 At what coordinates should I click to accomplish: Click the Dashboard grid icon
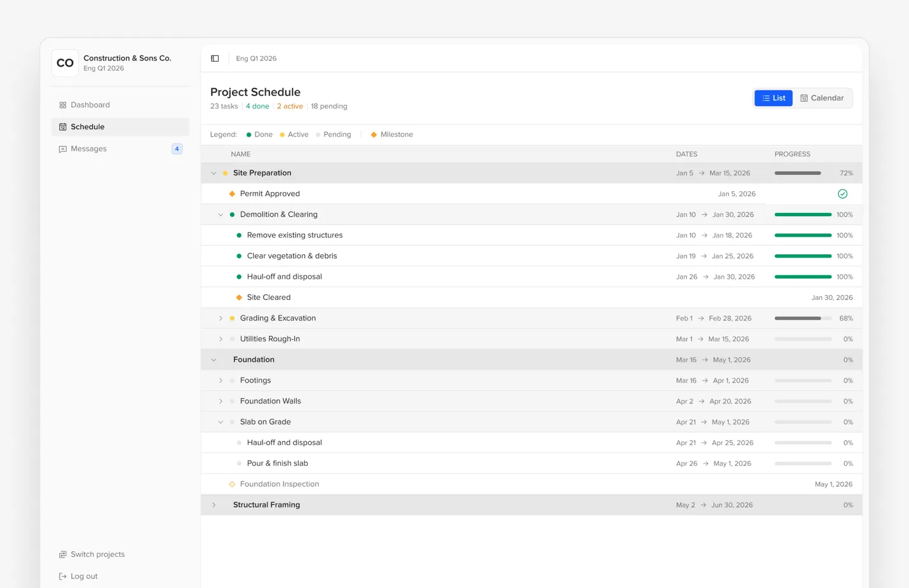pyautogui.click(x=62, y=105)
